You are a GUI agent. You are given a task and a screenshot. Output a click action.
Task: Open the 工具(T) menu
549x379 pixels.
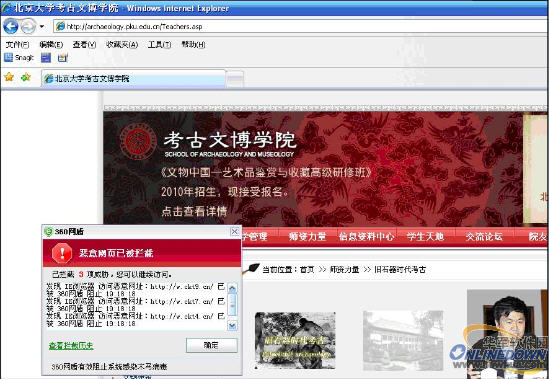click(159, 44)
